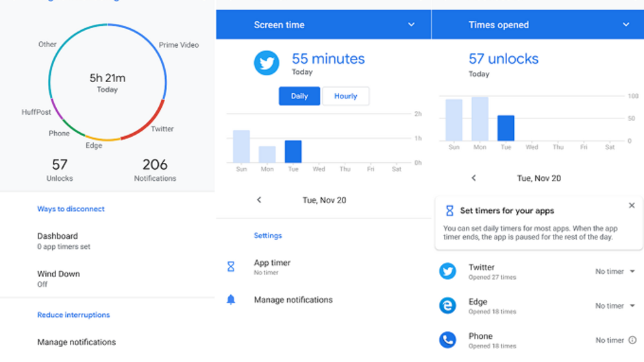644x362 pixels.
Task: Click the 57 unlocks Today heading
Action: 504,64
